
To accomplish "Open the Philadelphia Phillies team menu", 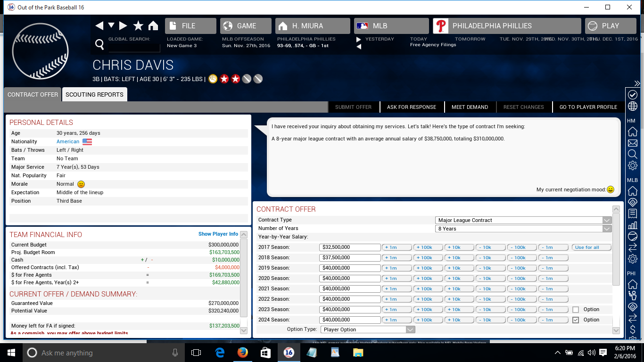I will (507, 26).
